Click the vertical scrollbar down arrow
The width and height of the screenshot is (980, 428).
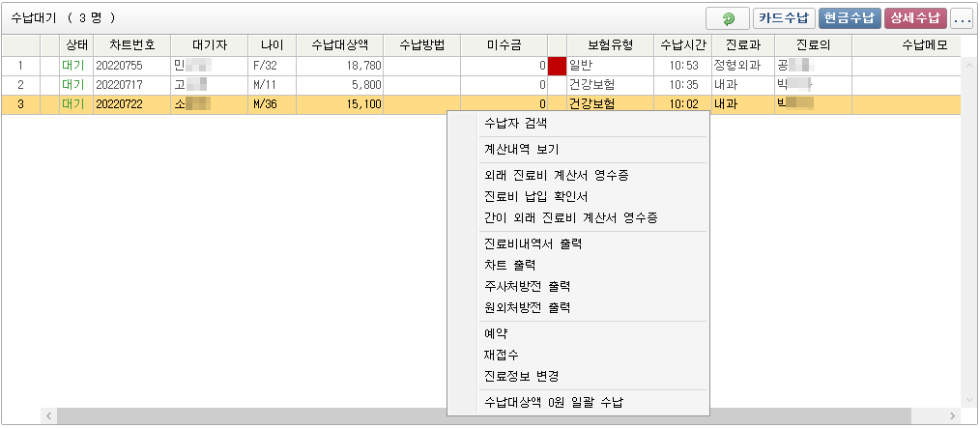pos(968,400)
